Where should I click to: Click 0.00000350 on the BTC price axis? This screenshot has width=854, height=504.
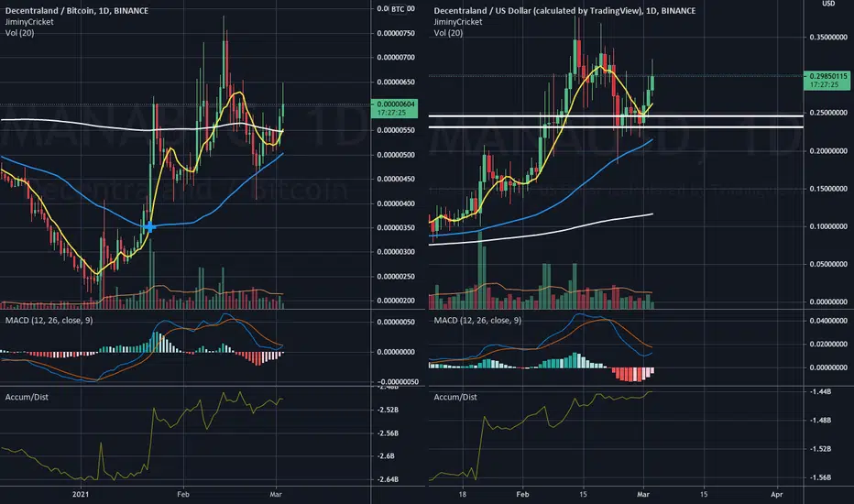tap(396, 228)
